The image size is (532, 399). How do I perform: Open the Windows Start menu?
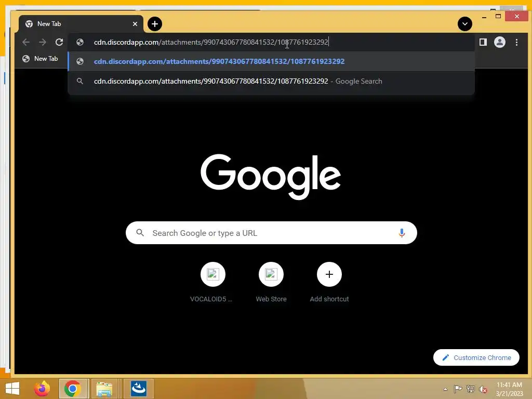12,389
